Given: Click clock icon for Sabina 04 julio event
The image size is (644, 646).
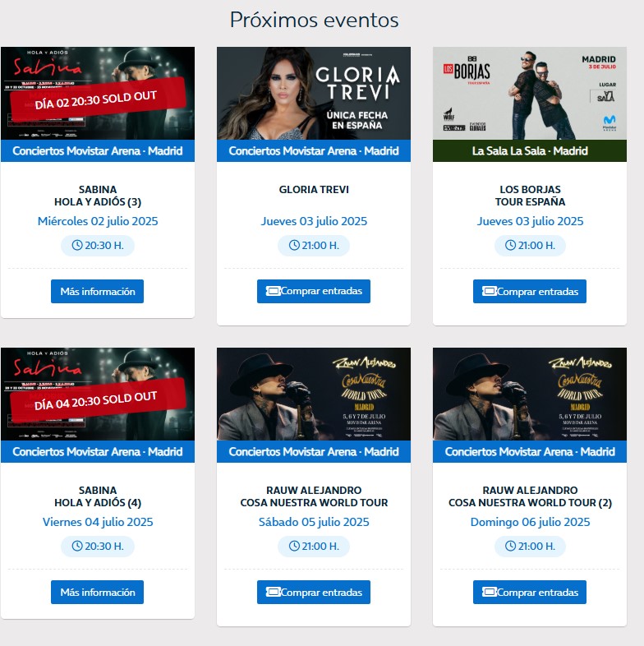Looking at the screenshot, I should tap(77, 546).
